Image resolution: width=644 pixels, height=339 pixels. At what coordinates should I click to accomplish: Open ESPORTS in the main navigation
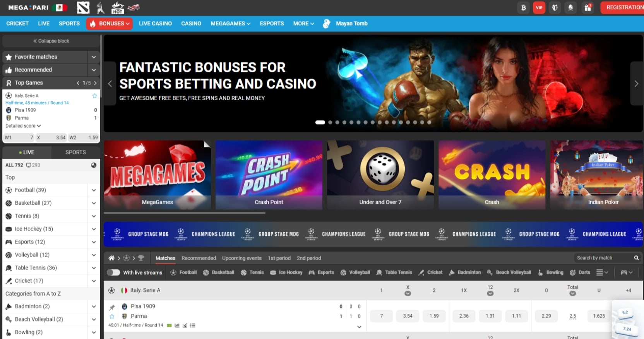point(272,24)
